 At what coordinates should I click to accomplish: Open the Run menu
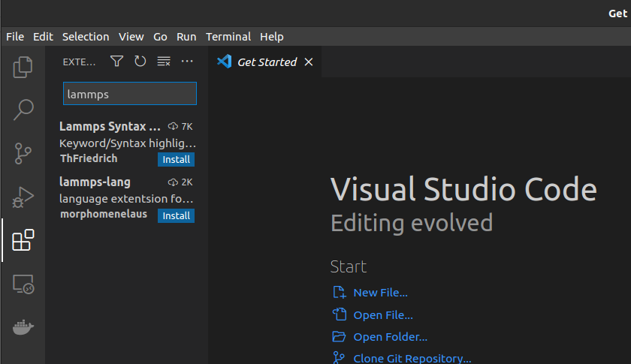coord(186,37)
